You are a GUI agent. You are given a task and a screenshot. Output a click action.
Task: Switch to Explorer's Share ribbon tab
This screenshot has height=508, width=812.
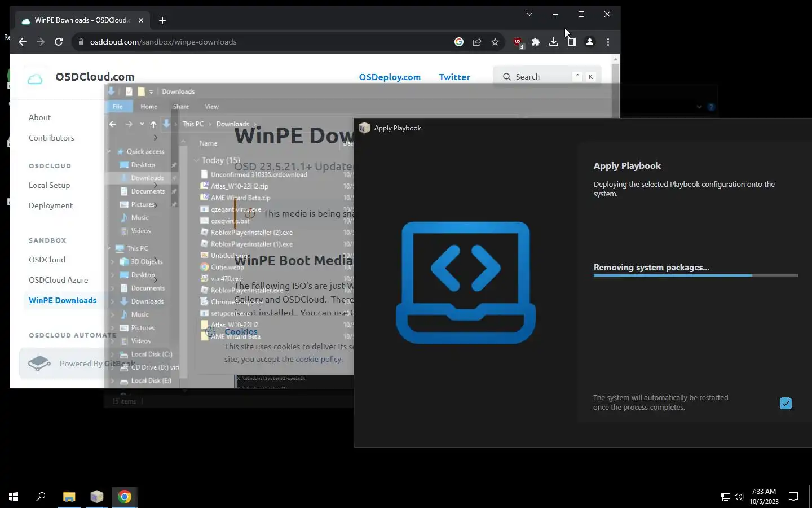point(181,106)
